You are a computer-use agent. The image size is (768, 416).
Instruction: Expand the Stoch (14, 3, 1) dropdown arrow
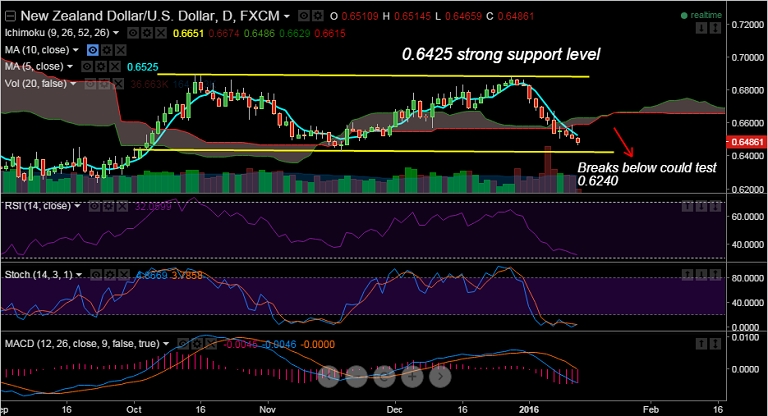pos(79,275)
